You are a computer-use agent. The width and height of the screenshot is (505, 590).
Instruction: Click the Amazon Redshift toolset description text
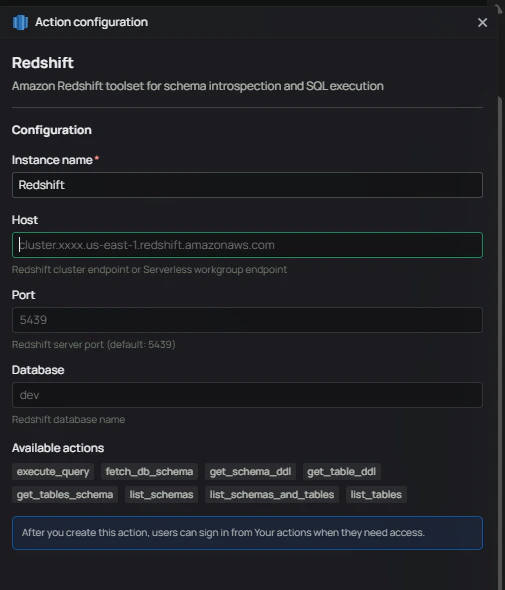(x=198, y=86)
